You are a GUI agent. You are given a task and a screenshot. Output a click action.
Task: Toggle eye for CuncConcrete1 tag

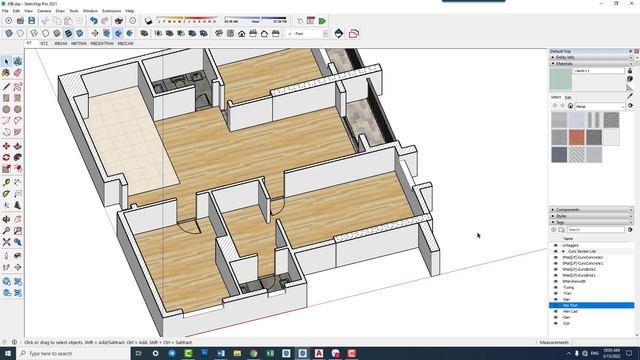pyautogui.click(x=555, y=263)
